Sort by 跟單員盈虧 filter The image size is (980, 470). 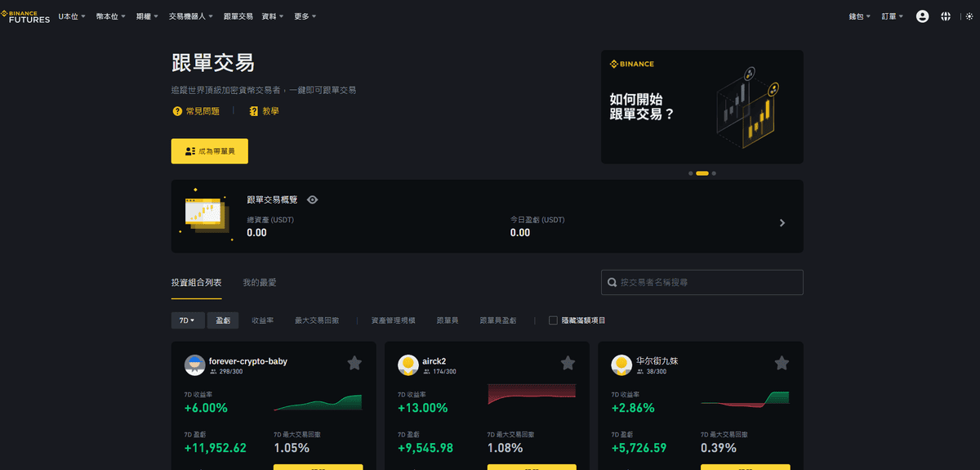(x=498, y=320)
